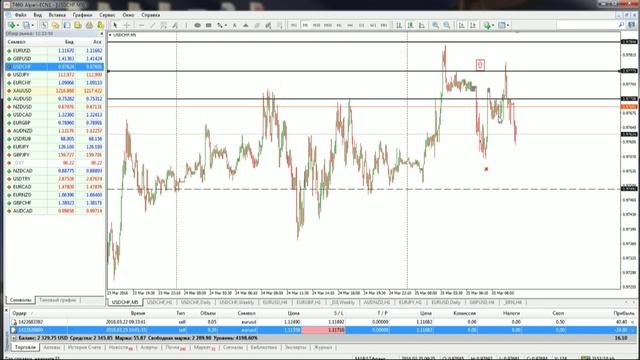Toggle chart Auto Scroll
This screenshot has width=640, height=360.
pos(462,25)
